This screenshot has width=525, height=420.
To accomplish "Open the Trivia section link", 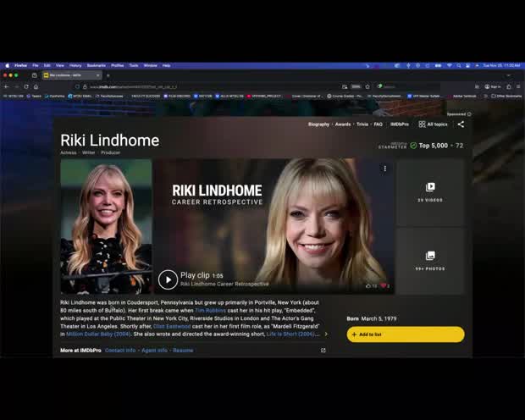I will point(362,124).
